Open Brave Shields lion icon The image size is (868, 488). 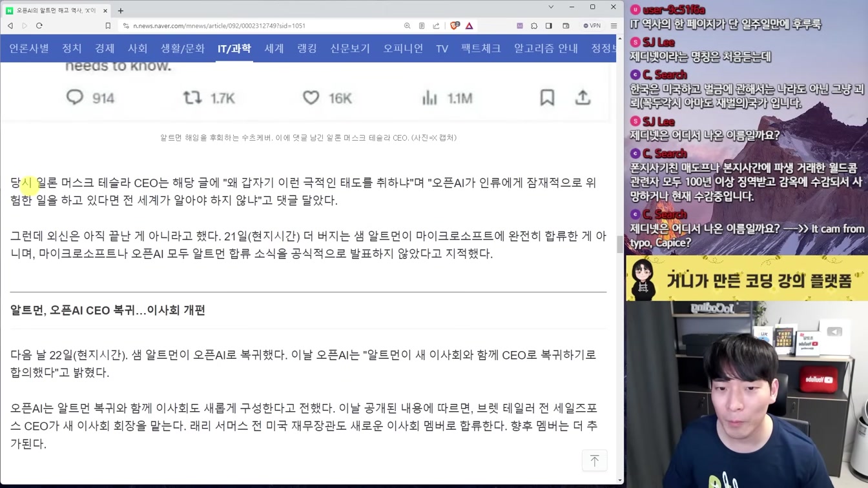tap(455, 26)
